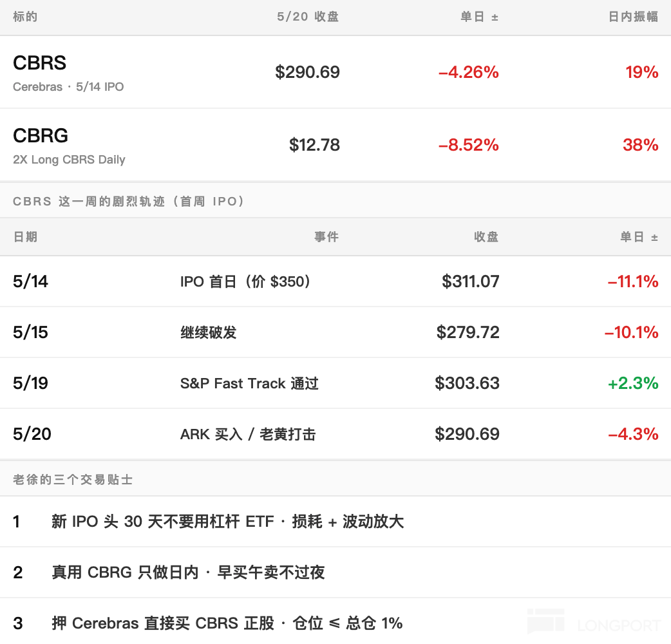Click the 5/19 date cell
Screen dimensions: 671x644
(x=30, y=383)
